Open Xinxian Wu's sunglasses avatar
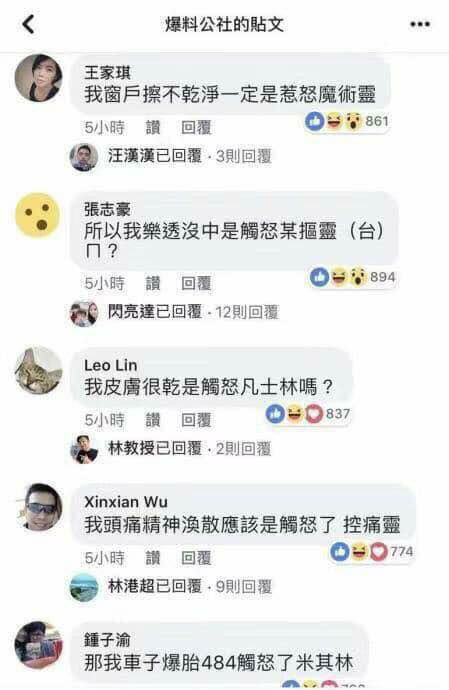Screen dimensions: 449x690 [39, 507]
